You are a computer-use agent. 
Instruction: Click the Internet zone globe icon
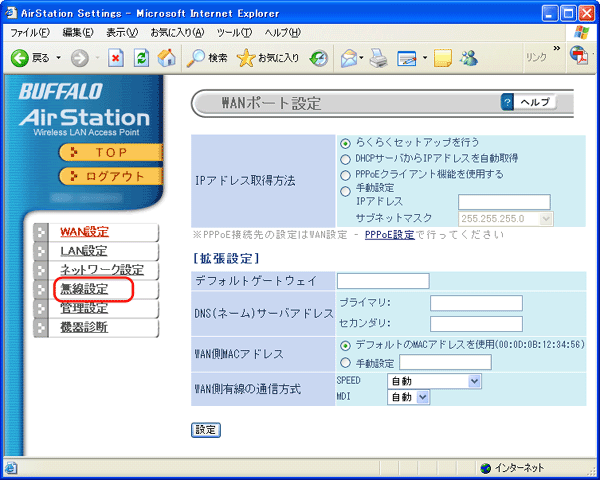point(485,468)
